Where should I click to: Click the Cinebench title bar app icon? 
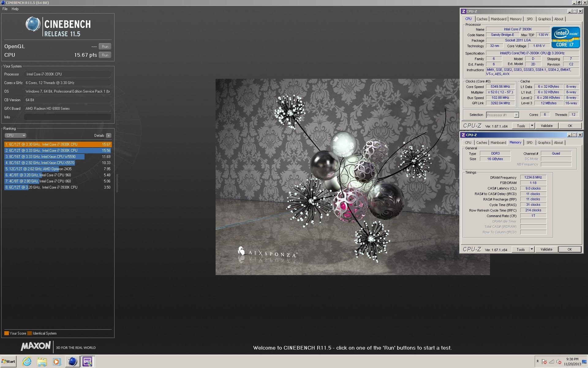coord(3,3)
